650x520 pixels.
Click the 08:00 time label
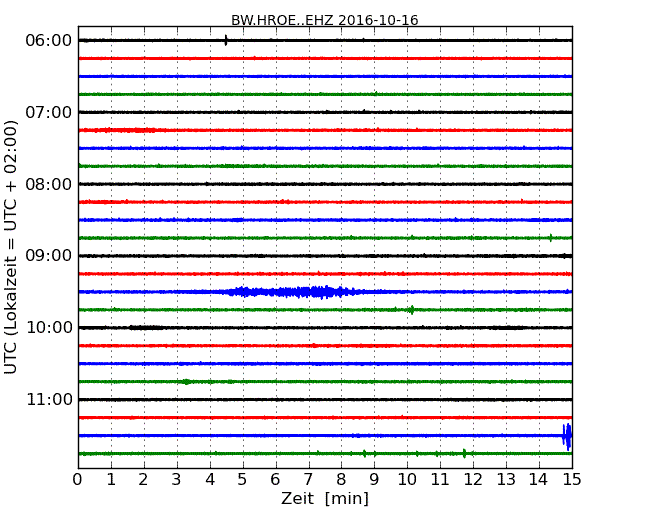coord(49,184)
